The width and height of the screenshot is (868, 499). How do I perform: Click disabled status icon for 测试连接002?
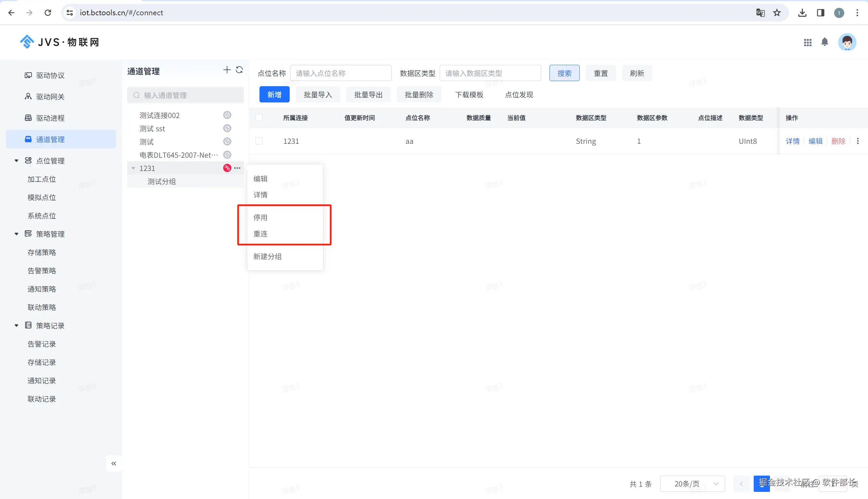click(x=227, y=115)
